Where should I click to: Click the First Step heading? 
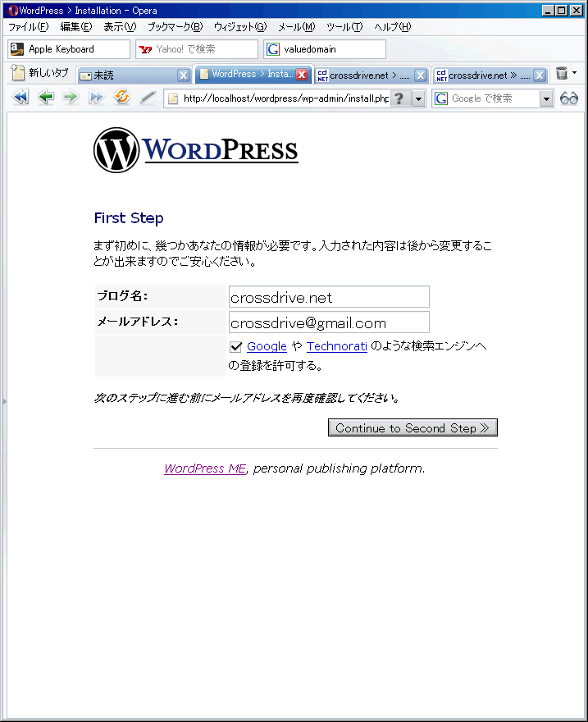click(129, 218)
